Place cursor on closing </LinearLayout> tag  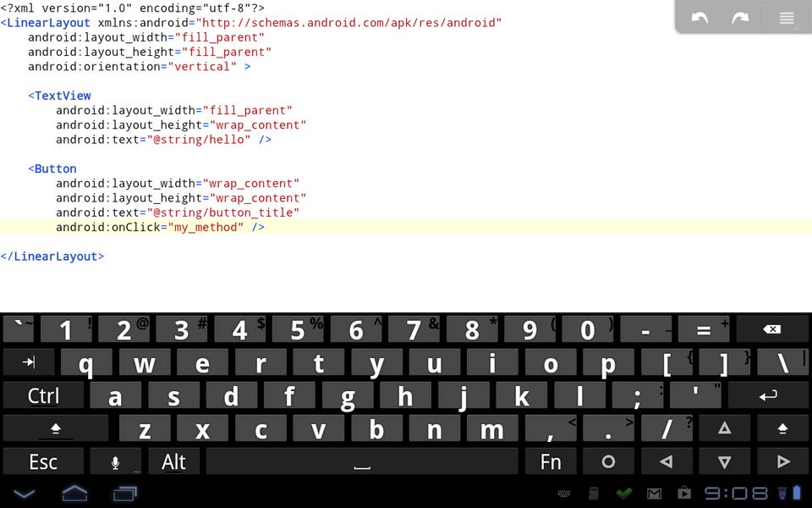point(52,257)
